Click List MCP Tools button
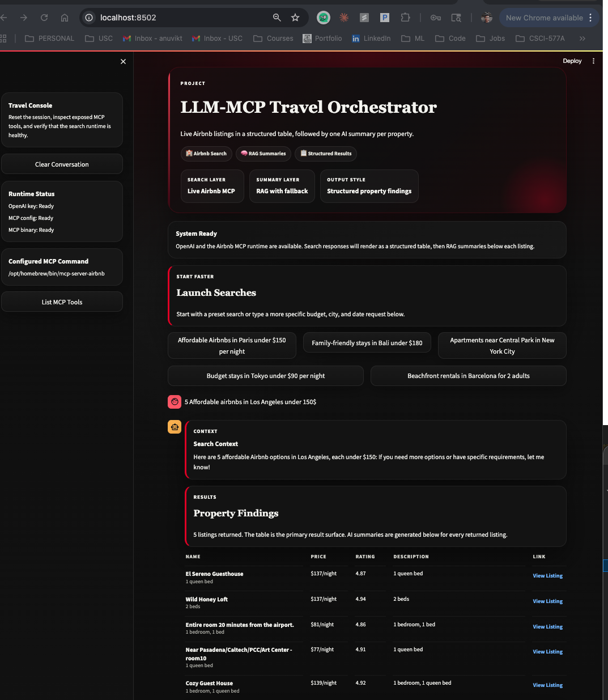Screen dimensions: 608x700 click(x=62, y=302)
